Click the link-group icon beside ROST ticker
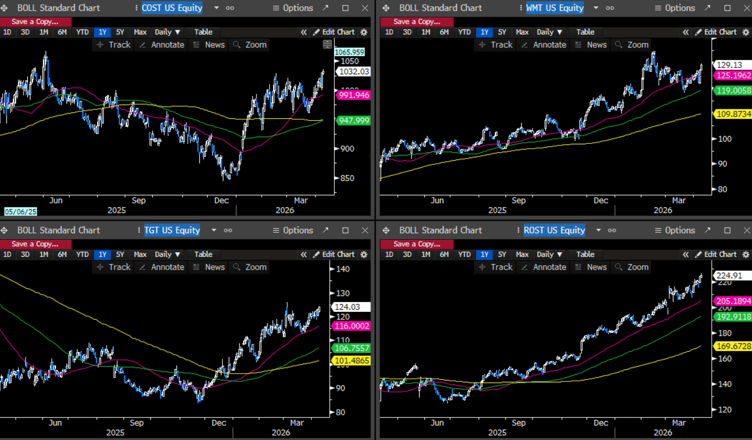The image size is (752, 440). tap(612, 230)
